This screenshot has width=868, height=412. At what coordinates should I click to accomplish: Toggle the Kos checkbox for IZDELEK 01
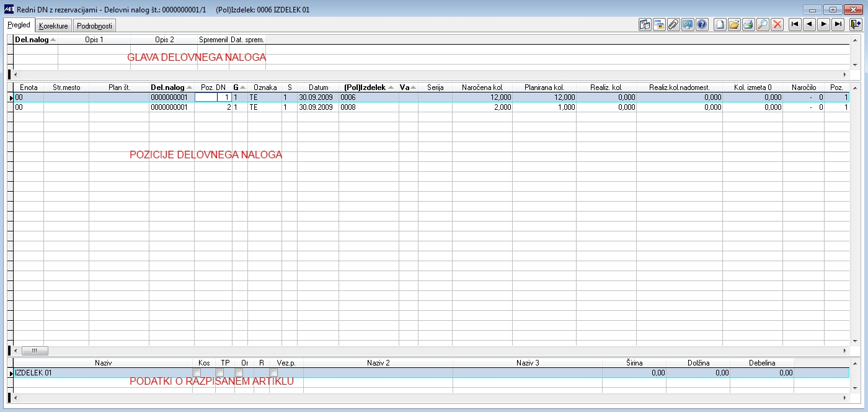[x=197, y=373]
